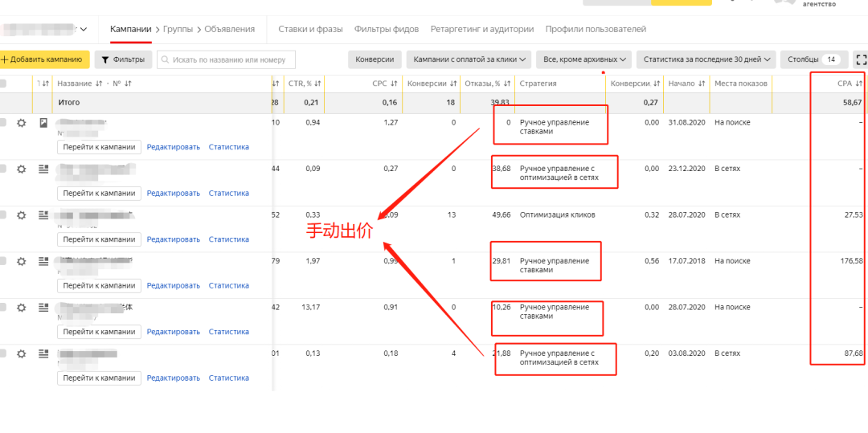Open settings gear for campaign with CPA 27,53
868x433 pixels.
21,215
